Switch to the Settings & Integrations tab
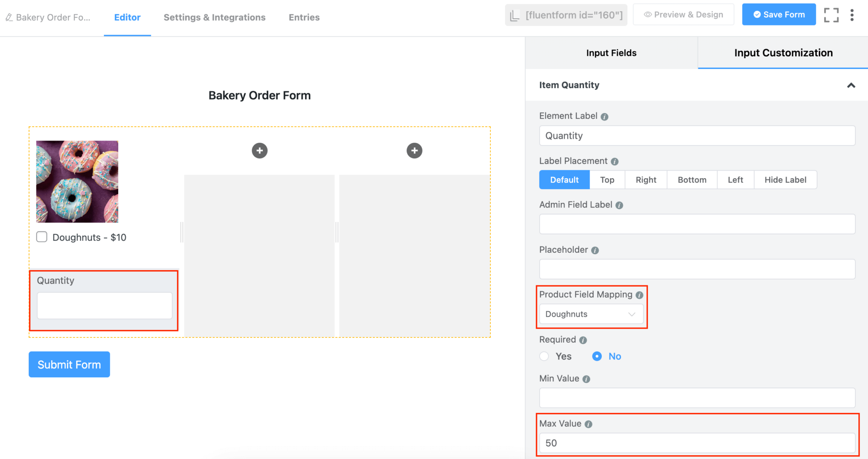This screenshot has width=868, height=459. click(214, 17)
